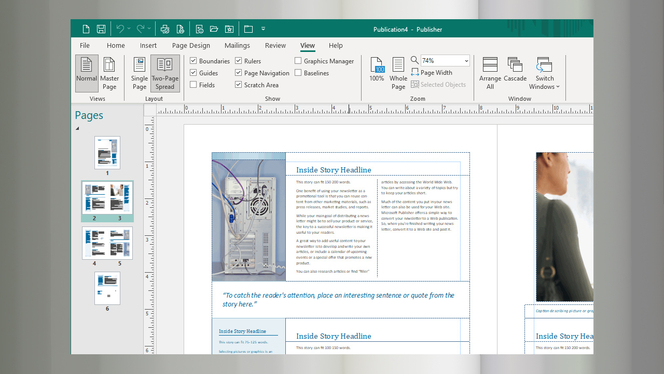The height and width of the screenshot is (374, 664).
Task: Click Page Width zoom button
Action: (432, 72)
